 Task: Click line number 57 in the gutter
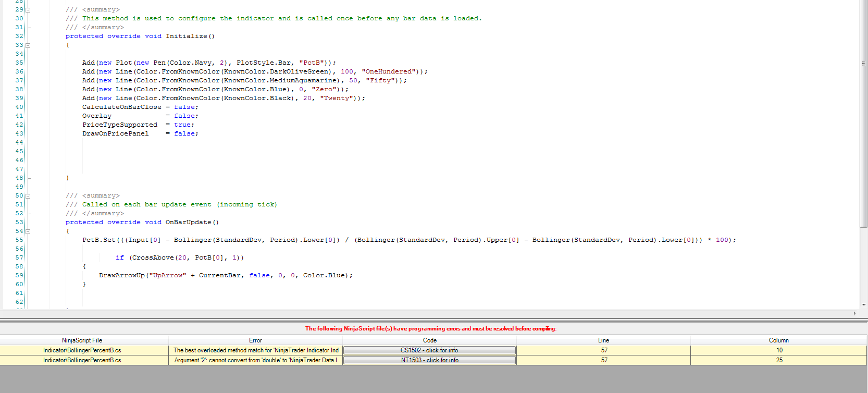pos(19,257)
